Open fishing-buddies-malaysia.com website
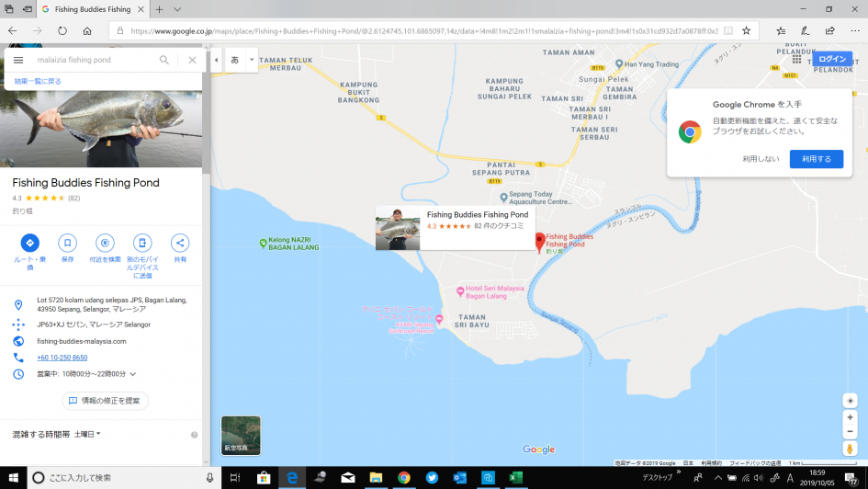868x489 pixels. pyautogui.click(x=82, y=341)
